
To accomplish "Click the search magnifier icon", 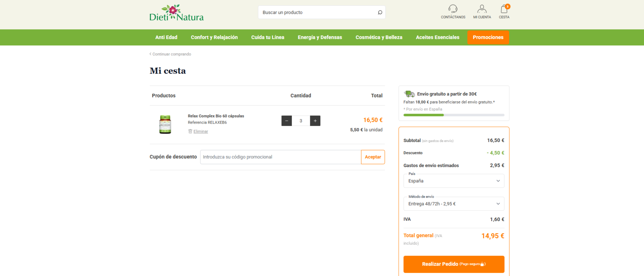I will (x=380, y=12).
